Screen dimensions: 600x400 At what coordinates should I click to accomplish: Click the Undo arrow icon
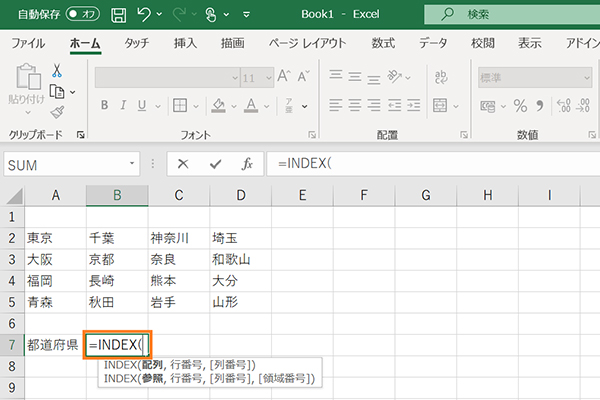(x=145, y=15)
